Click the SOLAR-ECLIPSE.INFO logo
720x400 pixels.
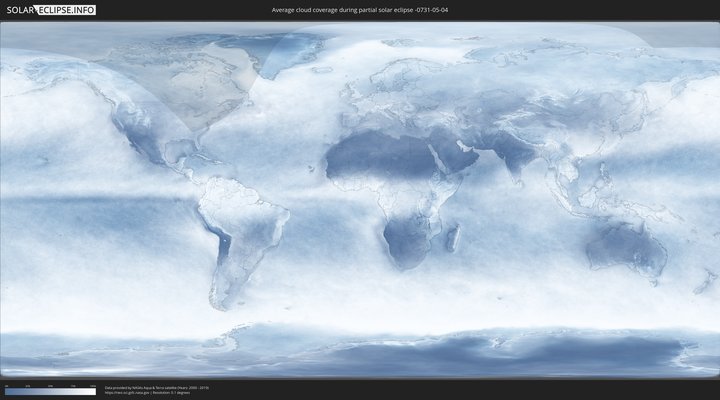pyautogui.click(x=51, y=10)
